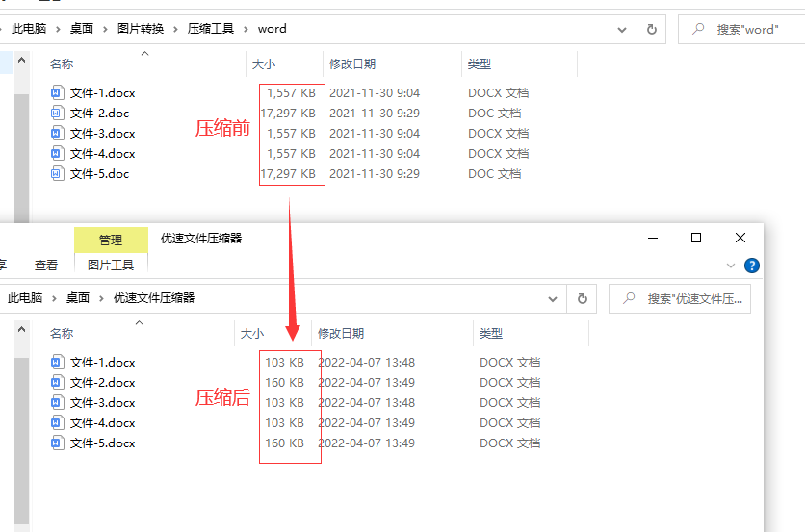Viewport: 805px width, 532px height.
Task: Click the 文件-4.docx icon in the word window
Action: (57, 153)
